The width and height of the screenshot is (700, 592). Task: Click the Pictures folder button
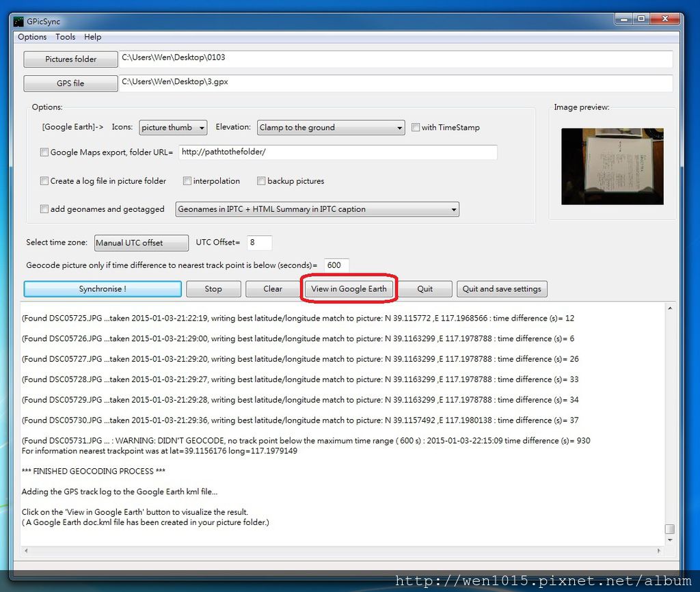pyautogui.click(x=70, y=59)
